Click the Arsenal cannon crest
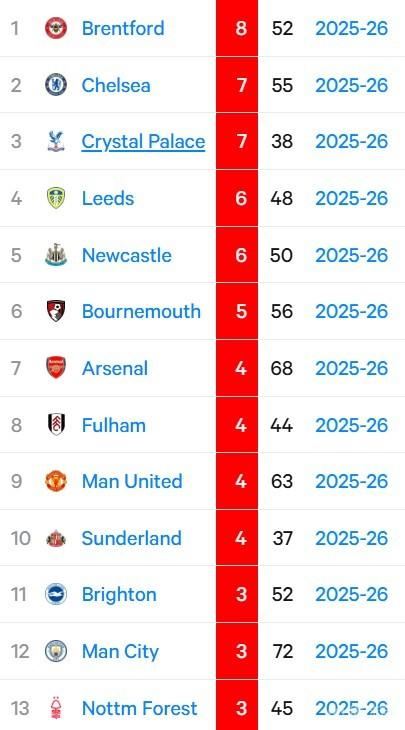 (x=56, y=368)
